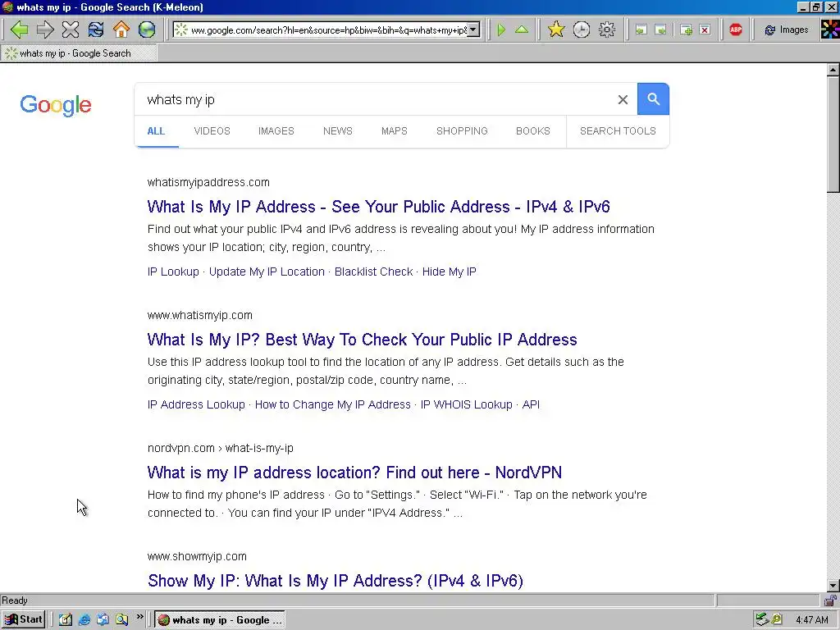Close current tab with red X window icon
Screen dimensions: 840x630
point(705,30)
